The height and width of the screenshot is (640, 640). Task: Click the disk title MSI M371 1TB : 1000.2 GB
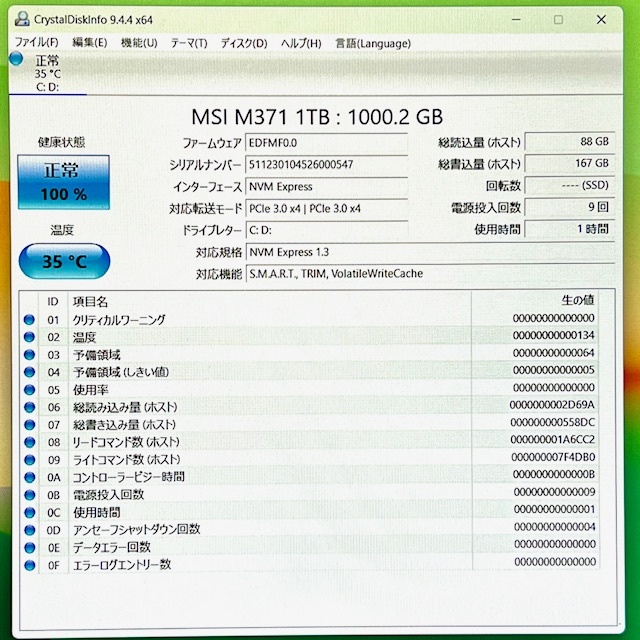click(317, 117)
